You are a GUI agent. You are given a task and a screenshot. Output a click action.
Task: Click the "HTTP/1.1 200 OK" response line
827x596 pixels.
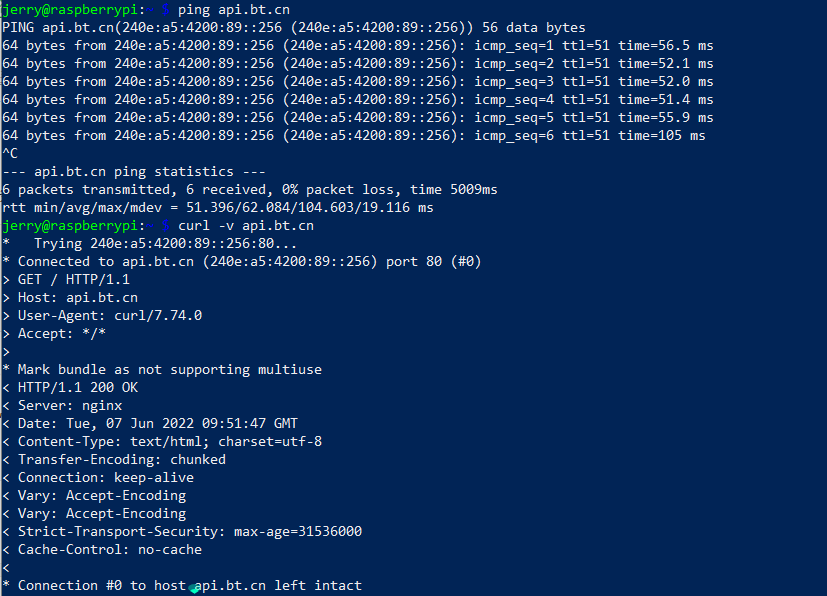78,387
